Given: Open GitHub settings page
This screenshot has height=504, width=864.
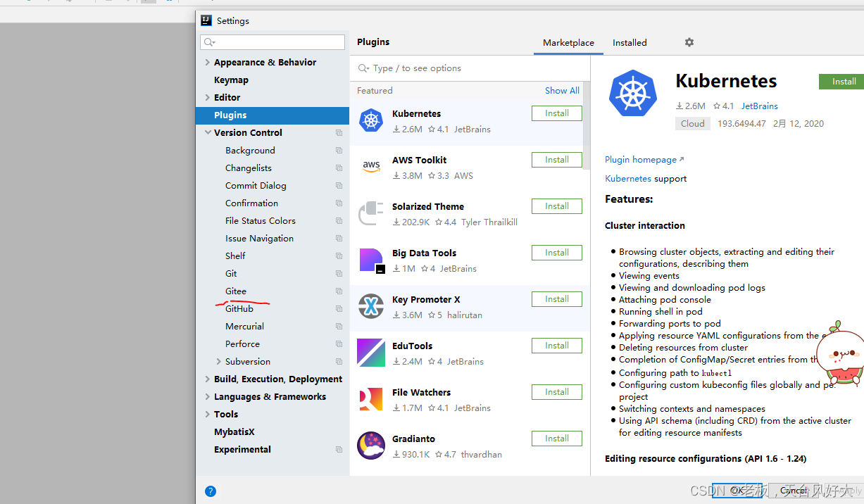Looking at the screenshot, I should tap(239, 309).
